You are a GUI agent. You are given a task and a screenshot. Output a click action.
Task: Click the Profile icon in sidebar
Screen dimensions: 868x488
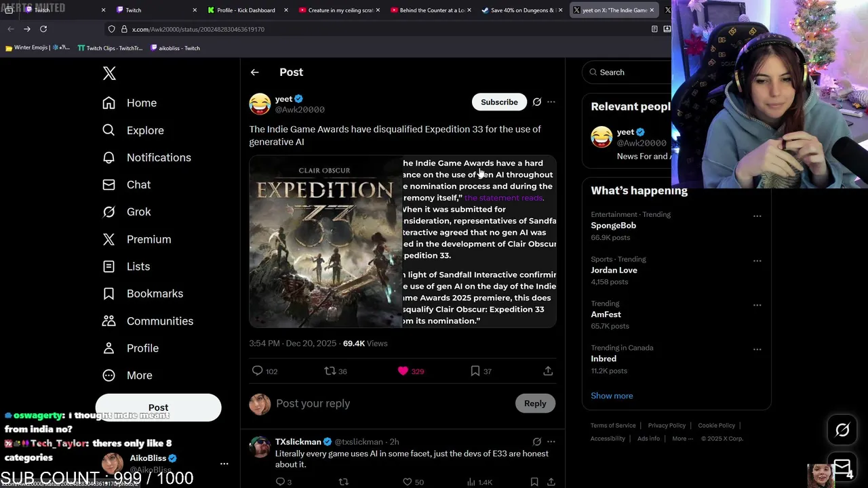pos(108,348)
